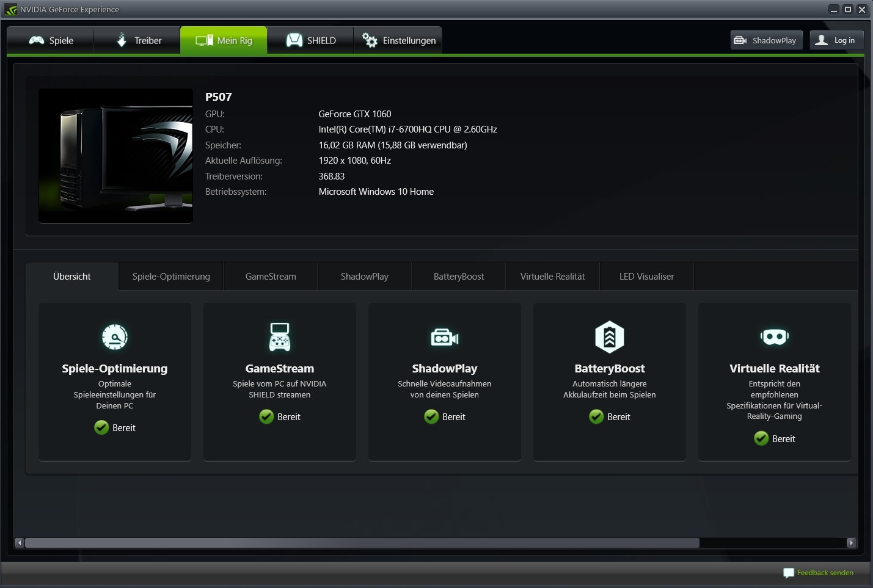The height and width of the screenshot is (588, 873).
Task: Click the GameStream card title
Action: pyautogui.click(x=280, y=368)
